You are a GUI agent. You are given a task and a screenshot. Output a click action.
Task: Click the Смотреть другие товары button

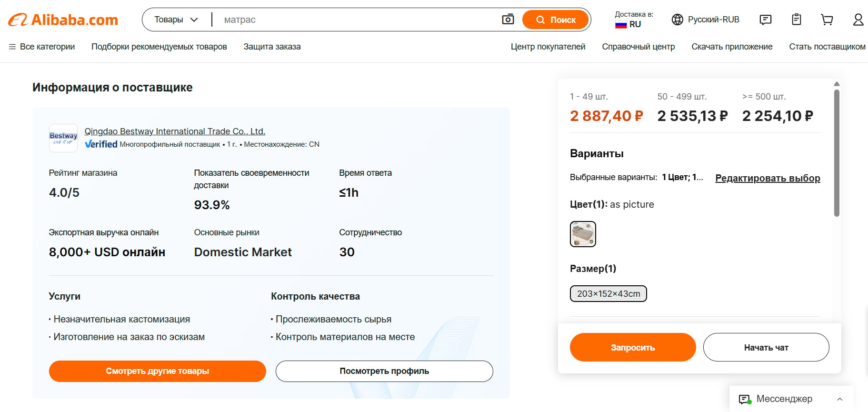coord(158,371)
